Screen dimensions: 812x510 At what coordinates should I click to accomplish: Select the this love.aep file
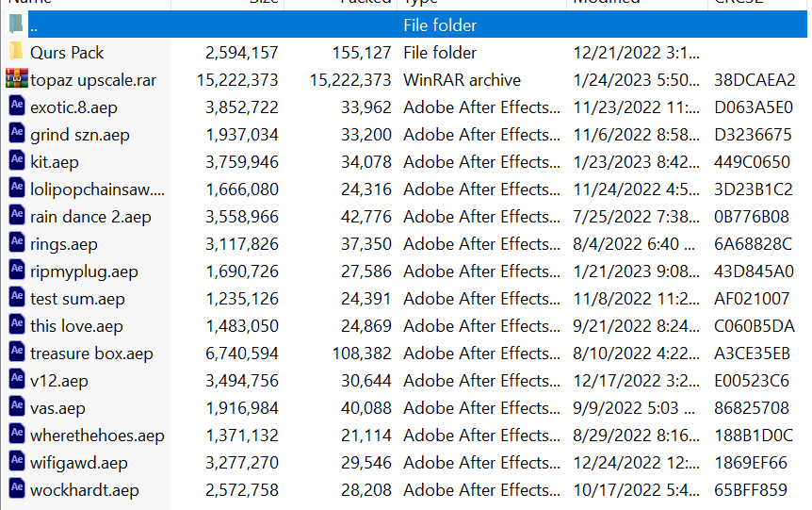pos(76,326)
